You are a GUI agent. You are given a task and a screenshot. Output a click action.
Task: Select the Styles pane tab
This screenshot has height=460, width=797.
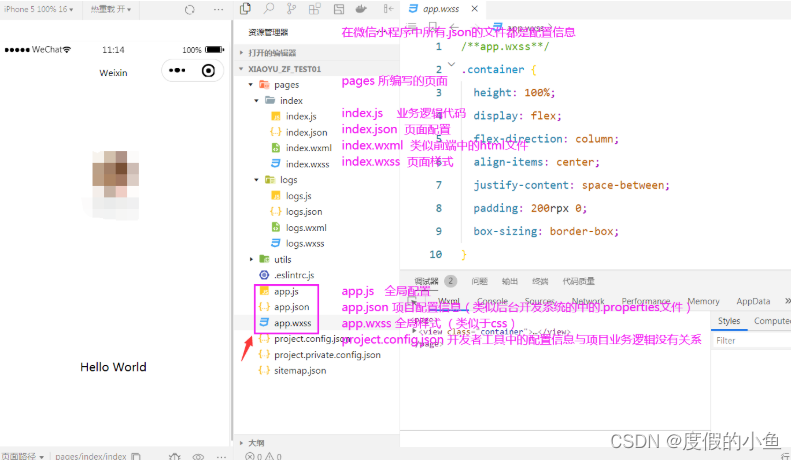(x=729, y=321)
